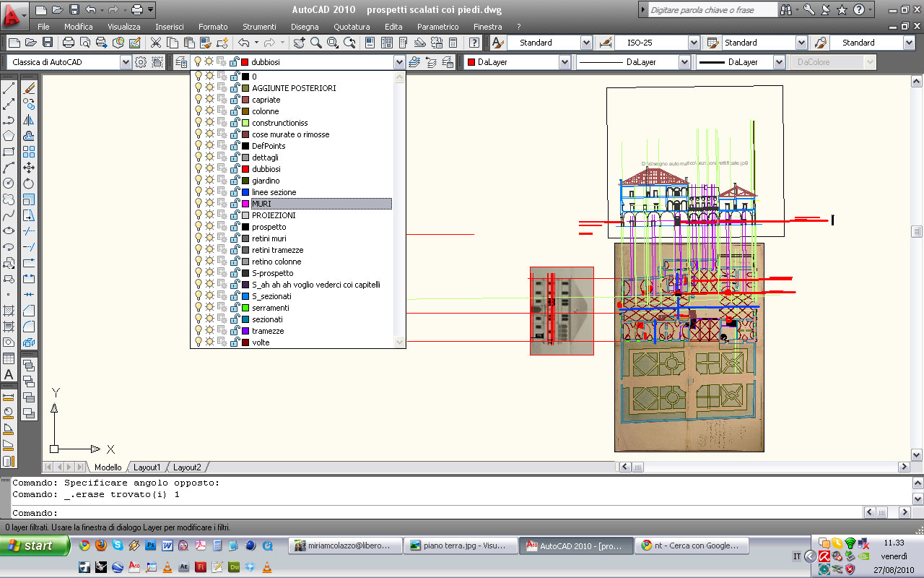
Task: Open the Quotatura menu
Action: click(x=352, y=27)
